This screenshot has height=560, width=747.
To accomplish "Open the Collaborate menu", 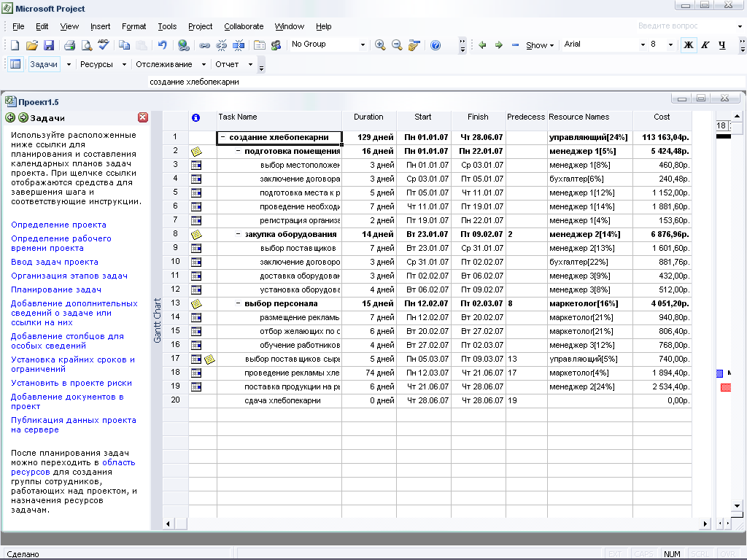I will pos(244,26).
